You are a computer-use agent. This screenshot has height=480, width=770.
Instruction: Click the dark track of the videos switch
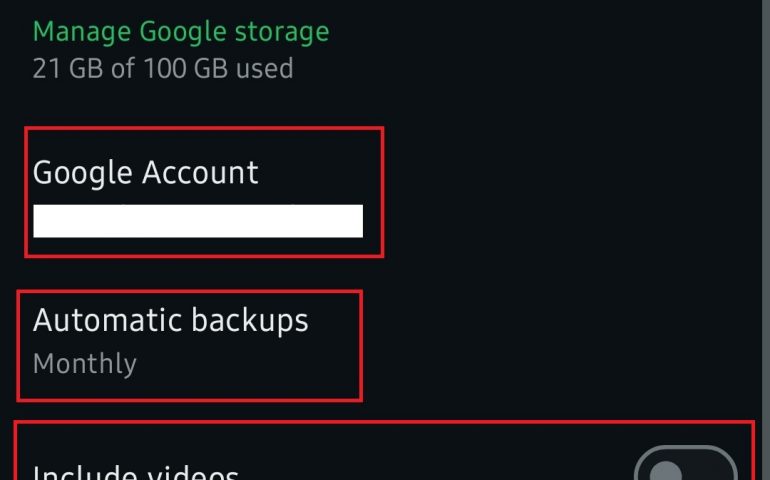tap(712, 468)
